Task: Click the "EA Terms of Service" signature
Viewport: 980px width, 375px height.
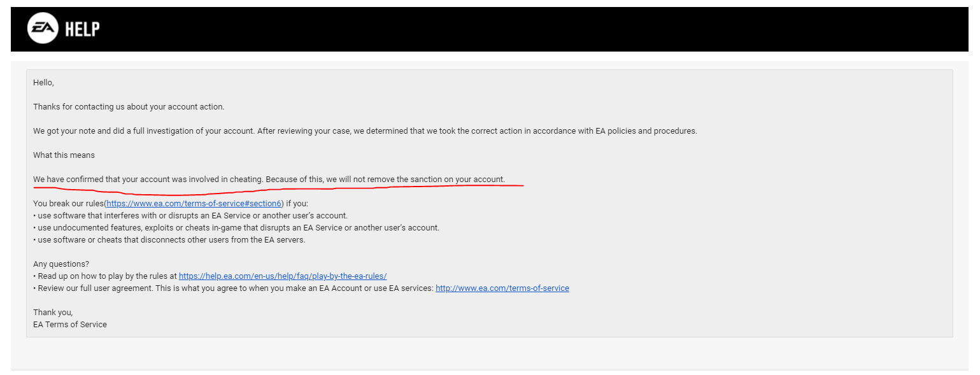Action: pos(70,325)
